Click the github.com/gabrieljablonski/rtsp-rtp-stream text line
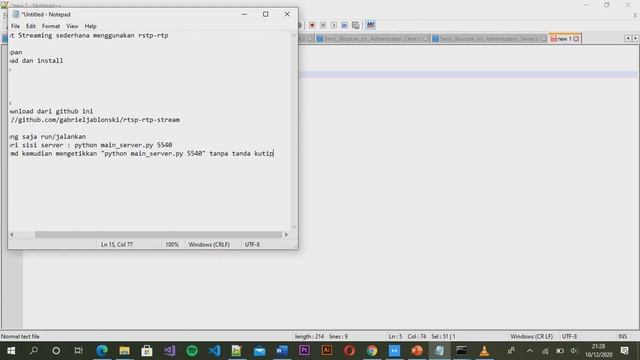 tap(95, 120)
